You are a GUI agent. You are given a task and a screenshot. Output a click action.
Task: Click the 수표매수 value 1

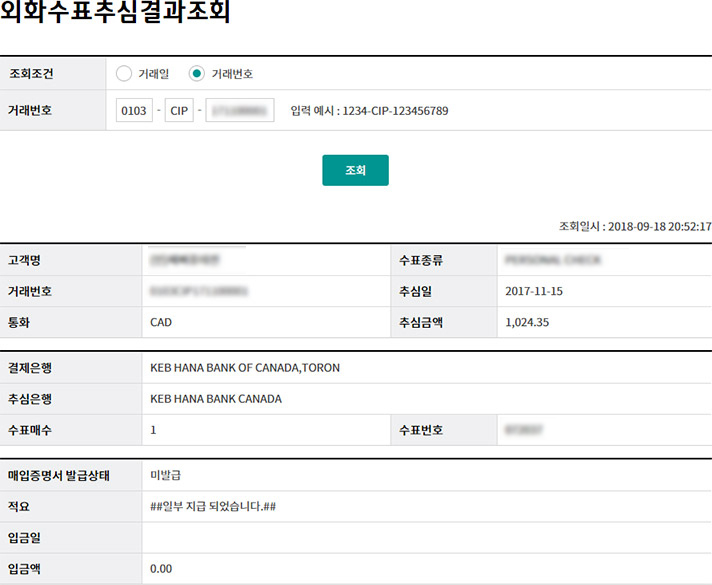pos(153,430)
